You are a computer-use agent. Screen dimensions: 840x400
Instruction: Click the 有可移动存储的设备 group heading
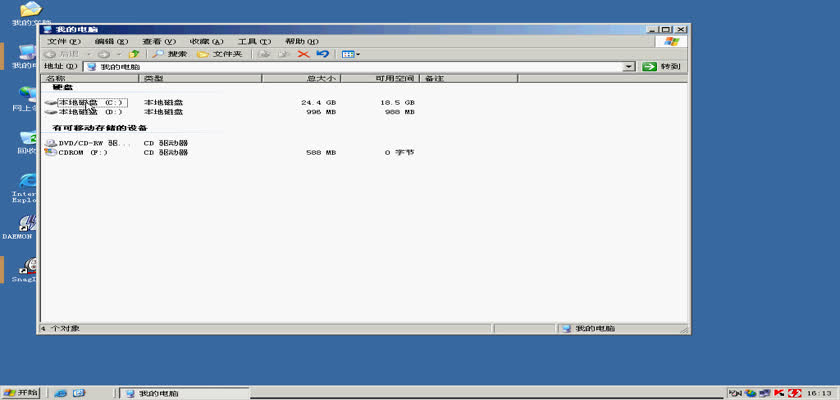(x=100, y=128)
